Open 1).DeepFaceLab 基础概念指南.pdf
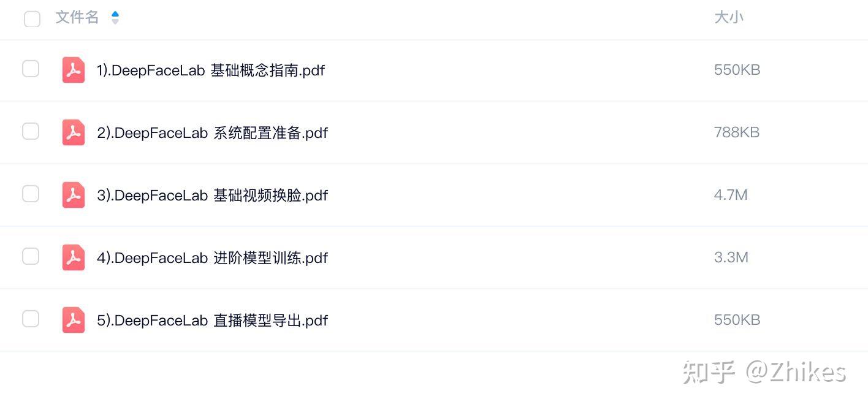Screen dimensions: 868x407 (x=210, y=70)
